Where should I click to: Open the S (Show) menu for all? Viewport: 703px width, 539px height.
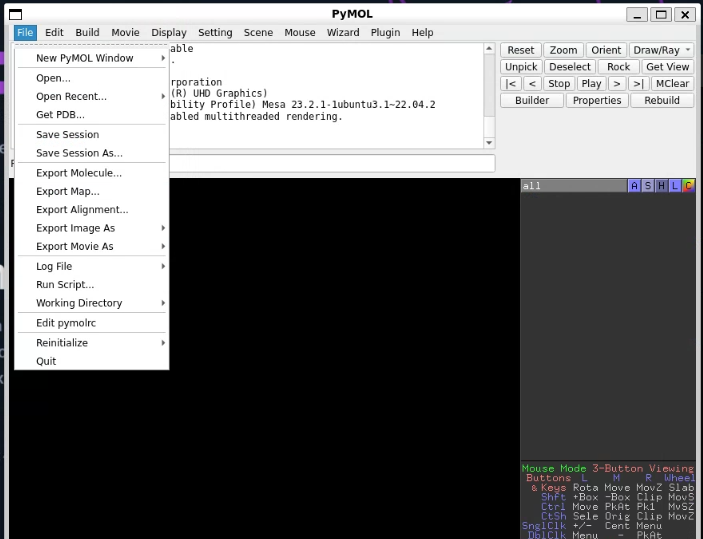pyautogui.click(x=648, y=186)
